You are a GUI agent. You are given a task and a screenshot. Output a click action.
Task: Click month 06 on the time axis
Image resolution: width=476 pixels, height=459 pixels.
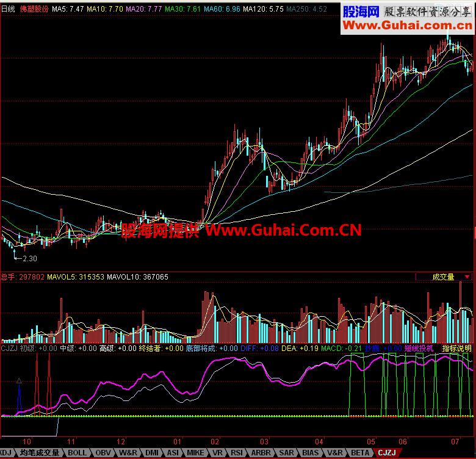403,442
